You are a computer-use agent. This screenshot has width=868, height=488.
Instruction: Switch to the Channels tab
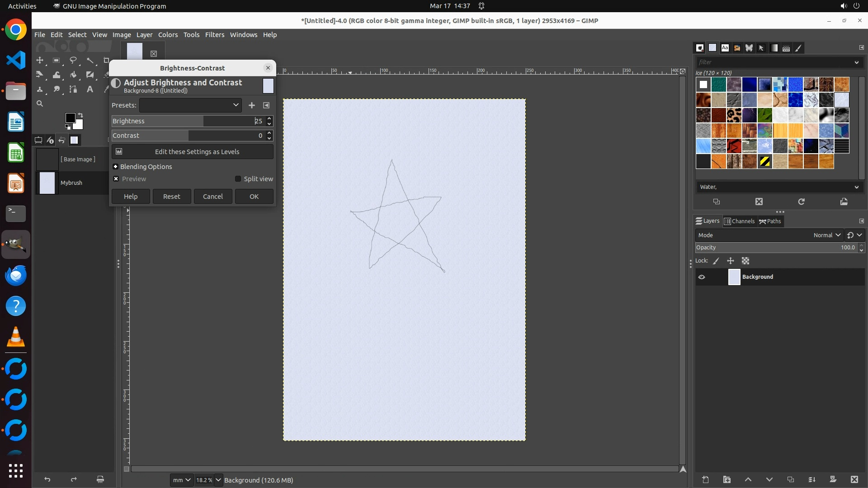(740, 221)
